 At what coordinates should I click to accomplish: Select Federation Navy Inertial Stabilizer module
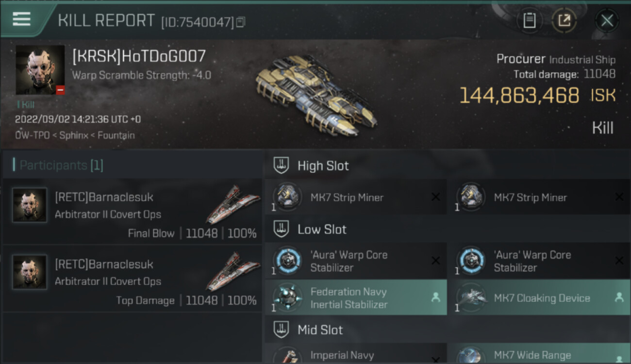(356, 298)
